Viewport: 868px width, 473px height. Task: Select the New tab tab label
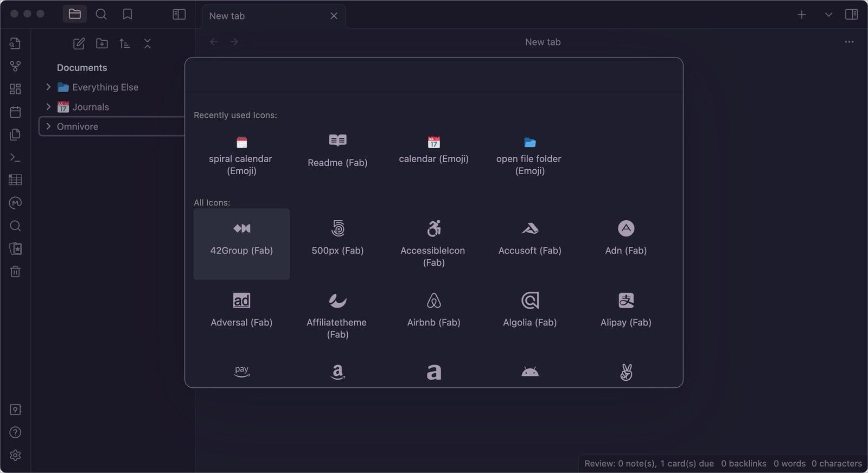point(227,16)
